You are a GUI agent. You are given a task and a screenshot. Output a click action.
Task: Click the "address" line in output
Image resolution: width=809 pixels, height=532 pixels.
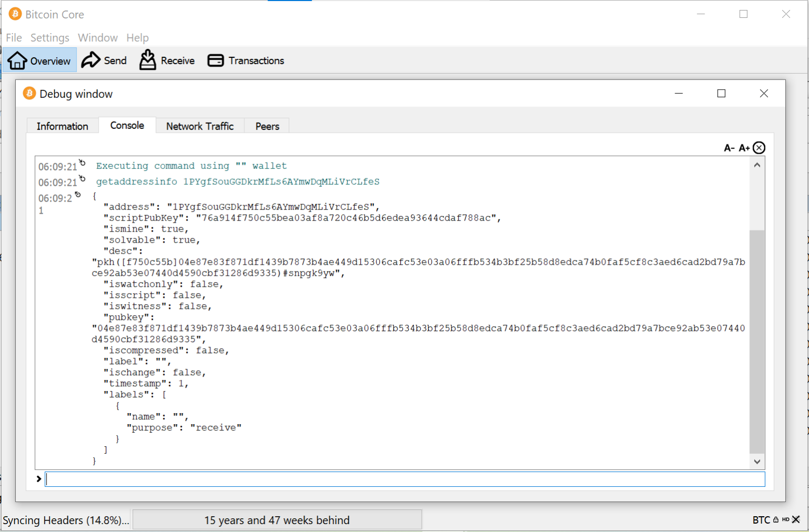241,207
